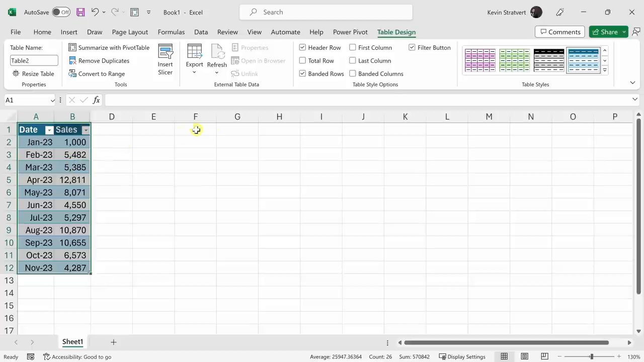This screenshot has height=362, width=644.
Task: Select column F header
Action: [195, 117]
